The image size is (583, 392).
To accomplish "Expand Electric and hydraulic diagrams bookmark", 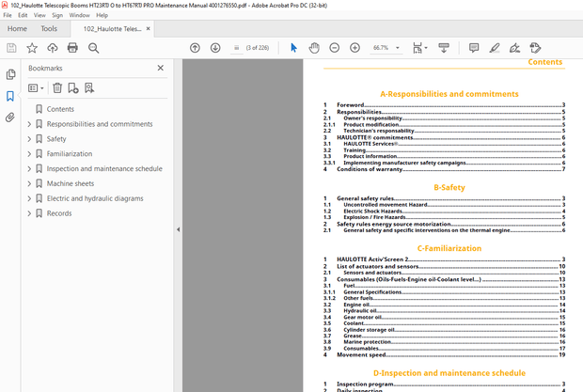I will [x=29, y=198].
